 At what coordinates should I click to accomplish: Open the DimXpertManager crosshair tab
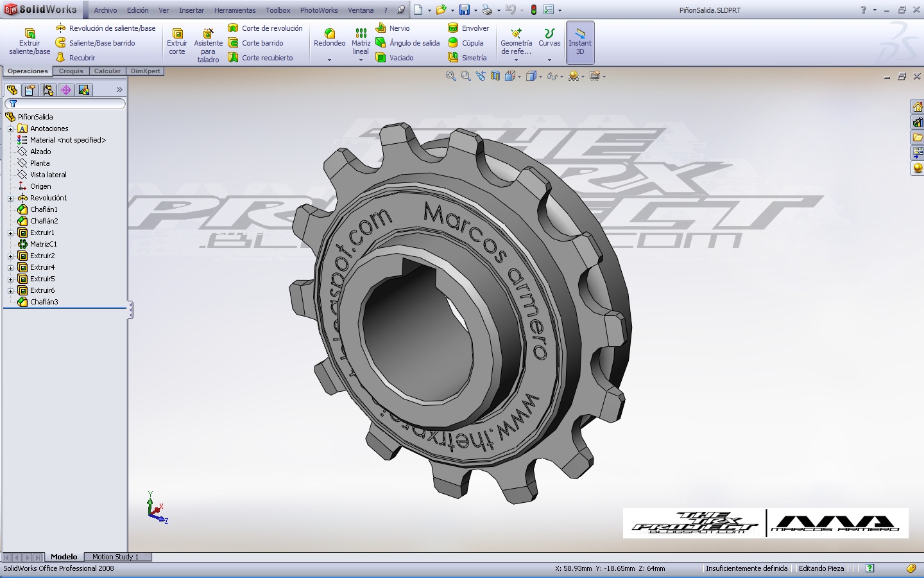[66, 90]
